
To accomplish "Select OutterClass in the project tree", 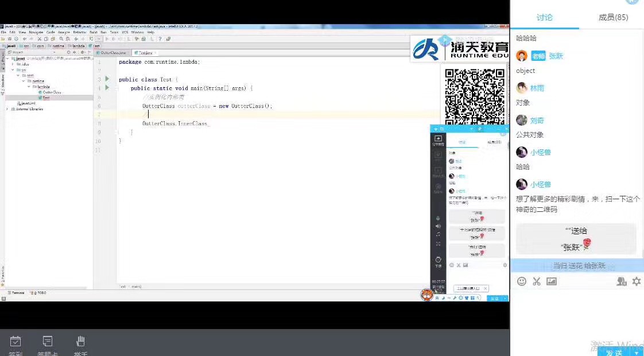I will click(x=52, y=92).
